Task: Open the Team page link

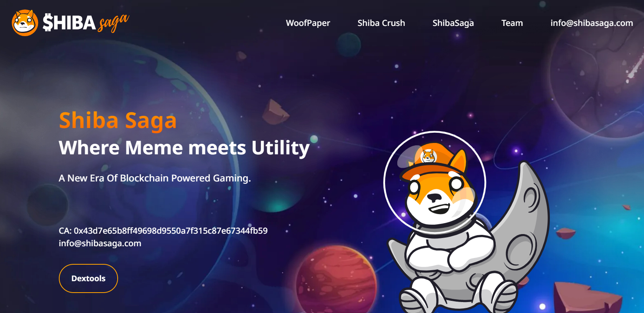Action: [512, 23]
